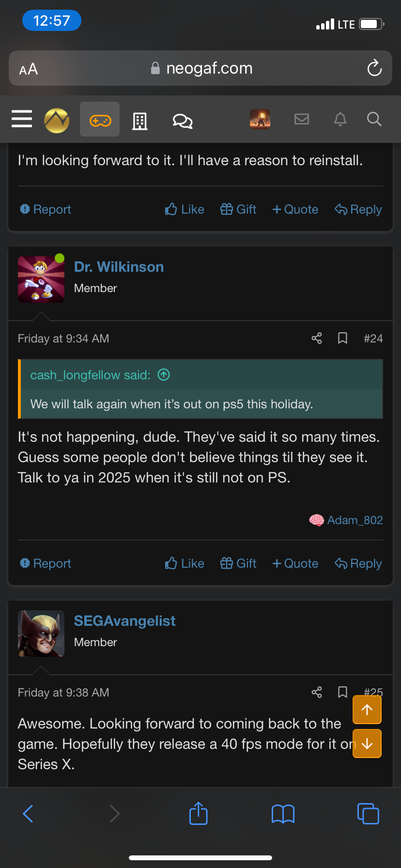Open the AA text size menu
Screen dimensions: 401x868
pos(29,69)
